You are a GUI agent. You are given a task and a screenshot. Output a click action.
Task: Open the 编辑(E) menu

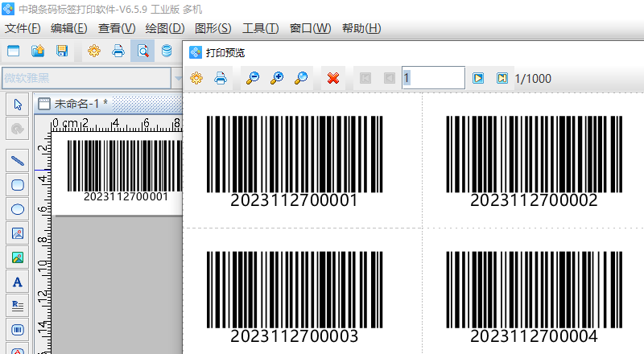pyautogui.click(x=69, y=28)
